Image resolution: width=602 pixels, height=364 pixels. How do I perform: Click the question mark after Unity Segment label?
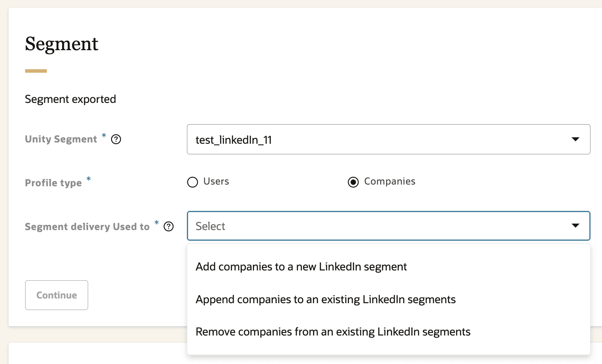116,139
